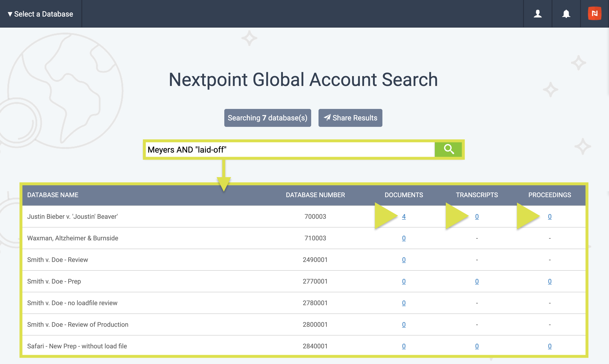609x364 pixels.
Task: Select Smith v. Doe - Review name
Action: [x=57, y=260]
